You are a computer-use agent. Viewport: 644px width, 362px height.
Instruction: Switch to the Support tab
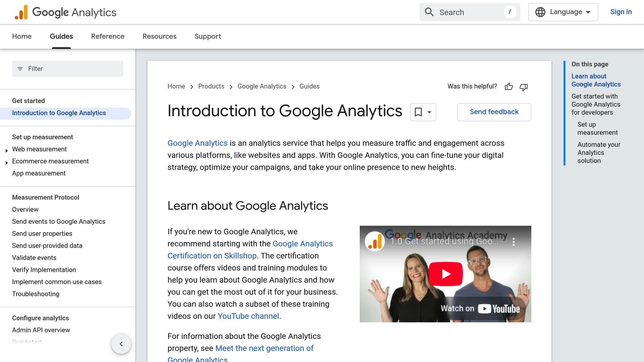click(x=208, y=36)
